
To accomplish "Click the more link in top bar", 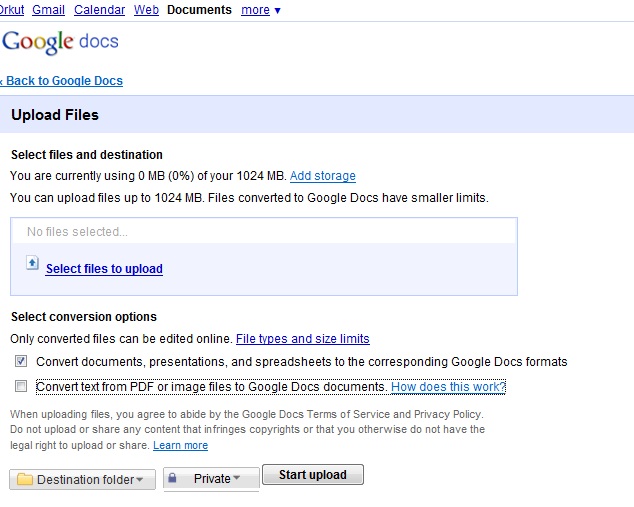I will 256,10.
